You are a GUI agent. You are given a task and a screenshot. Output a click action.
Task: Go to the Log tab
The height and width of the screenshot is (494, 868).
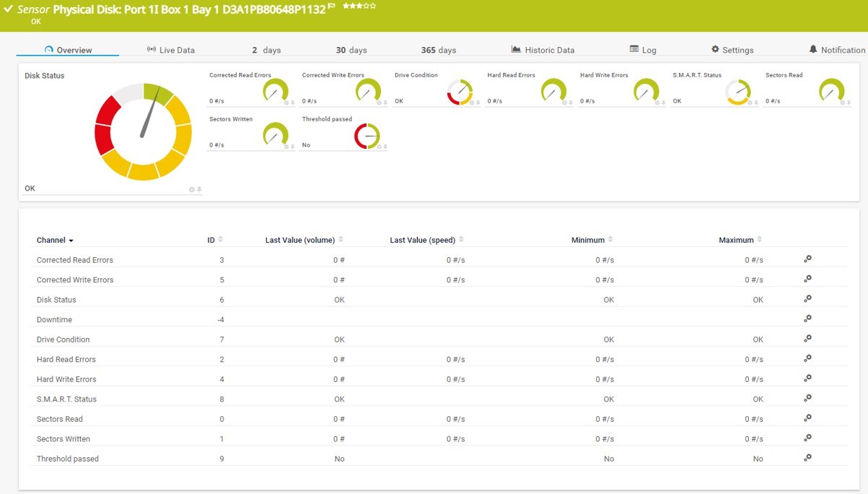point(643,50)
